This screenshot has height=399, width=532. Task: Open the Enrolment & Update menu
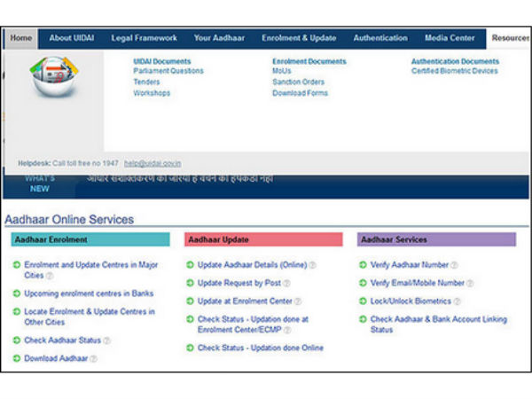point(299,38)
